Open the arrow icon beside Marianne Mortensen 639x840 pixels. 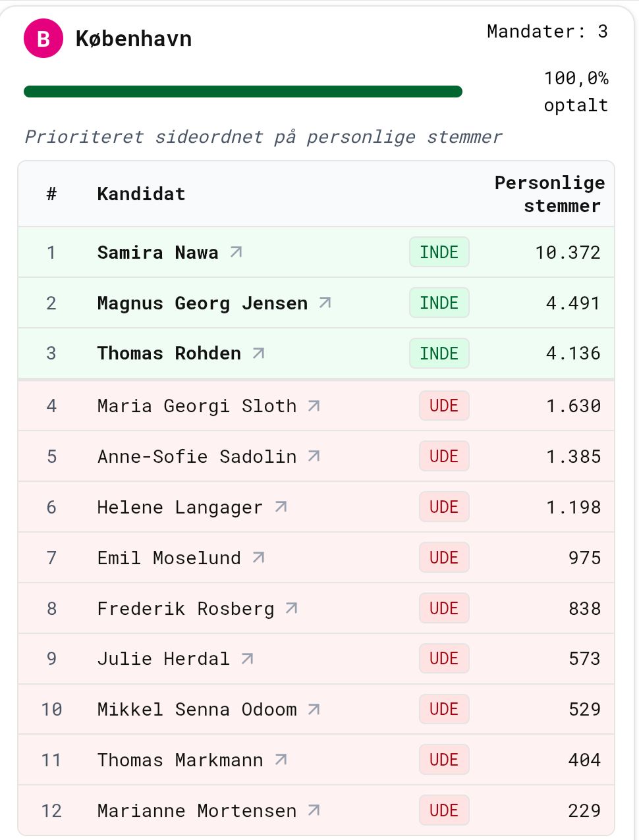[x=314, y=810]
